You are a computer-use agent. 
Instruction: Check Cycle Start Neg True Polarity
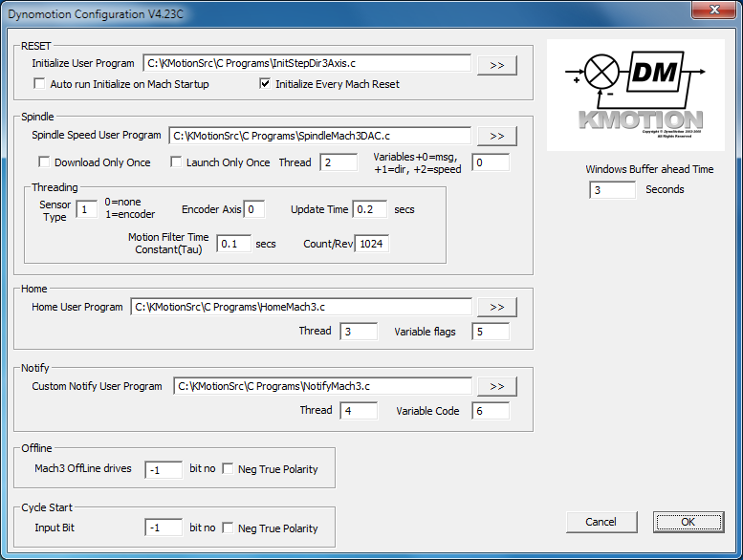point(228,528)
